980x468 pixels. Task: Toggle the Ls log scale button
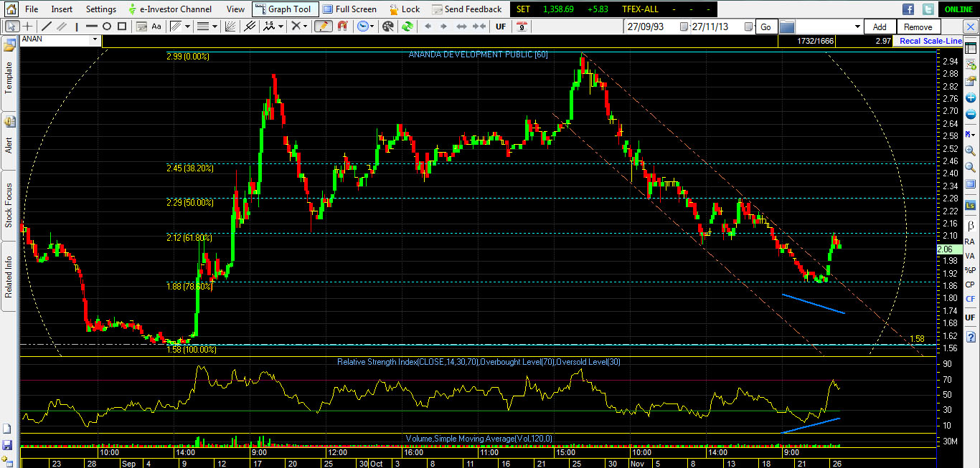click(x=971, y=206)
